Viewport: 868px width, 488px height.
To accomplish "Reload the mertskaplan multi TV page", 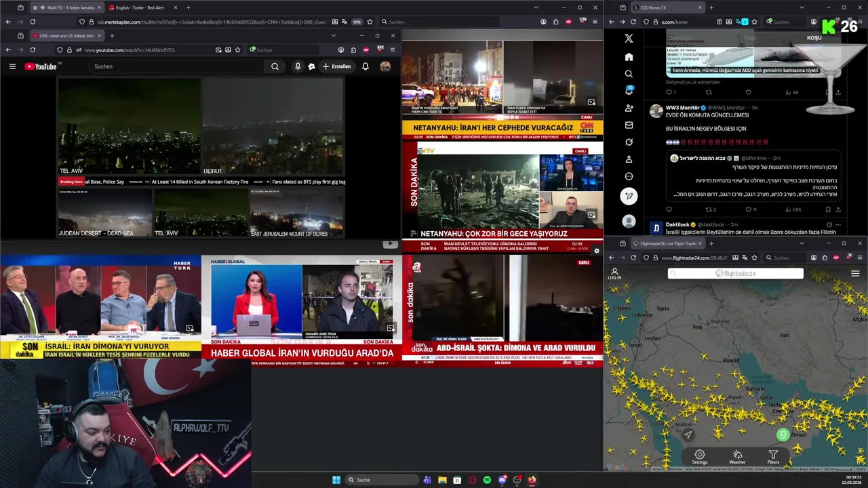I will click(33, 22).
